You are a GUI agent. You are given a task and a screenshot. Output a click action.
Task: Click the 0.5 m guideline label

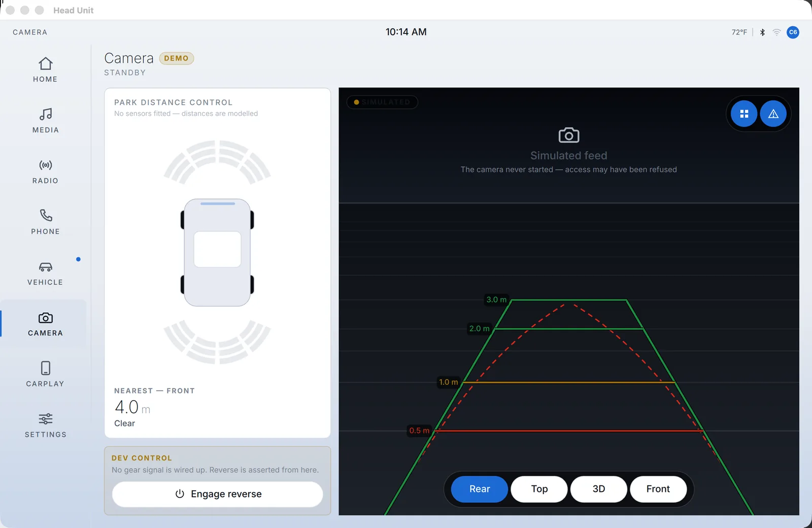419,431
